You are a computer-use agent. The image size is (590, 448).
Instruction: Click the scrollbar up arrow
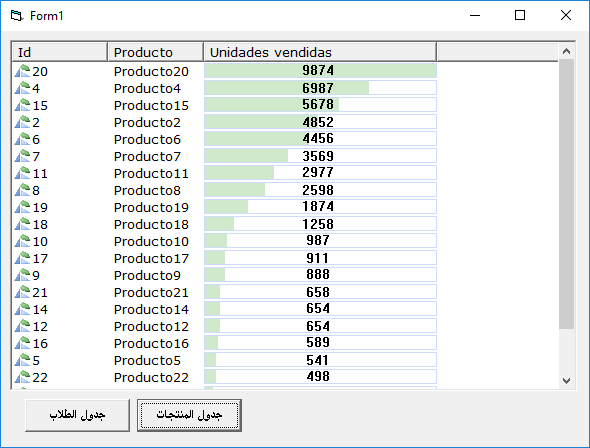[566, 51]
